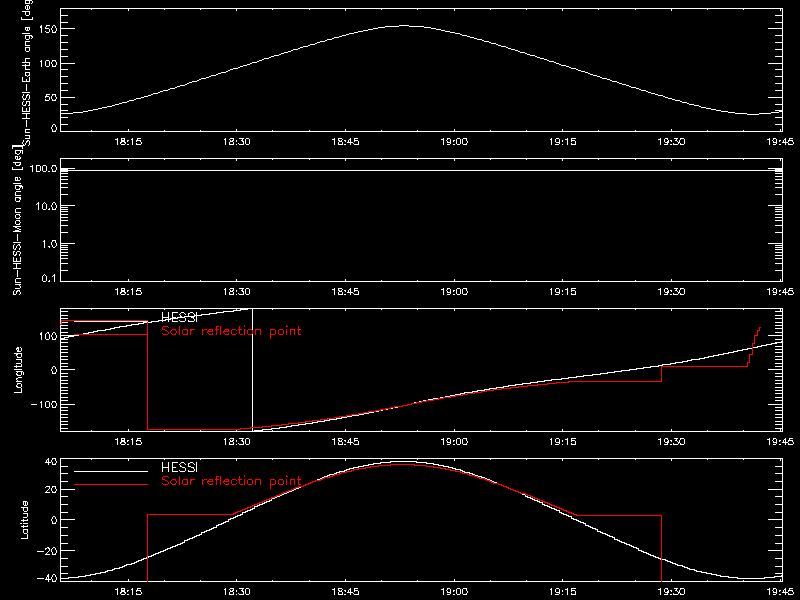Click the '-100' tick on Longitude axis
The image size is (800, 600).
click(x=43, y=405)
